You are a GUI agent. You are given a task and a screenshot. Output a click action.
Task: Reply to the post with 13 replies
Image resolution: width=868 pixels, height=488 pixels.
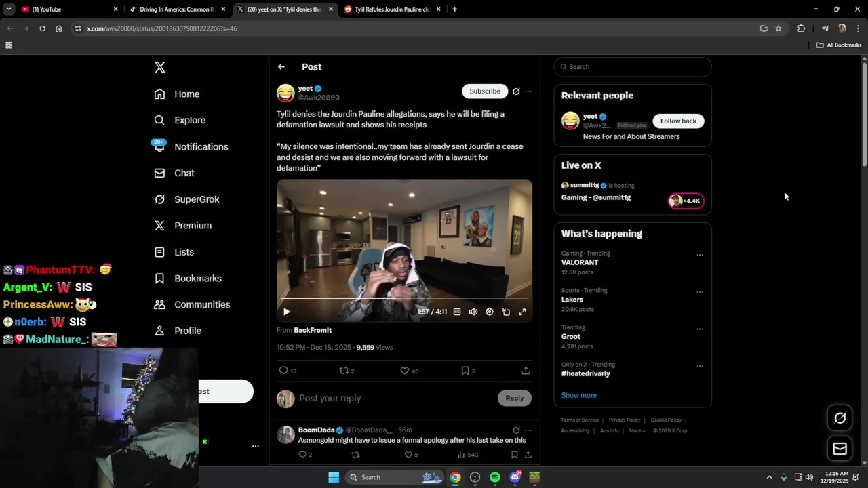point(288,371)
